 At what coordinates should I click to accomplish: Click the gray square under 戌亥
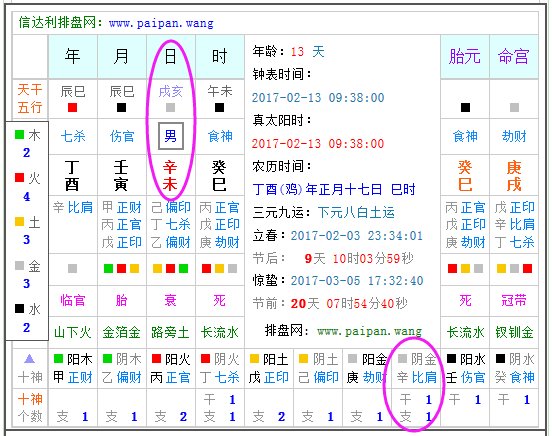170,107
